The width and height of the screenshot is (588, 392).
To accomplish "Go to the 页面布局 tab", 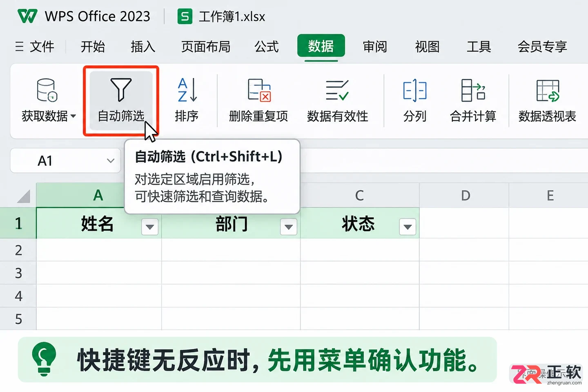I will 205,47.
